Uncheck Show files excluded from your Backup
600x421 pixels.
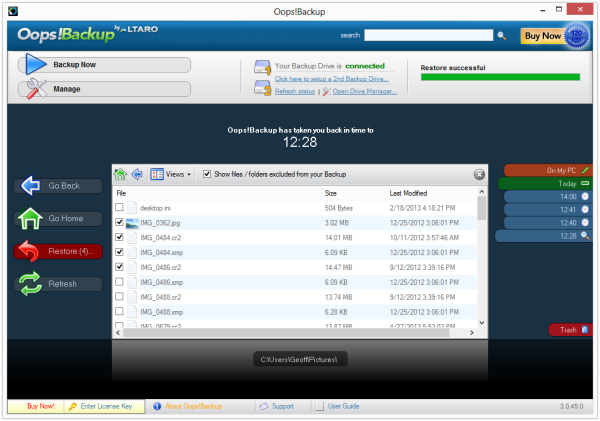[x=207, y=174]
